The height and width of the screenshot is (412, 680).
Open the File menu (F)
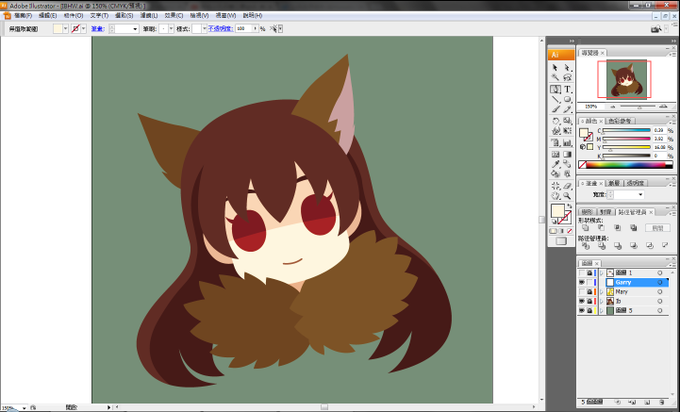[23, 15]
